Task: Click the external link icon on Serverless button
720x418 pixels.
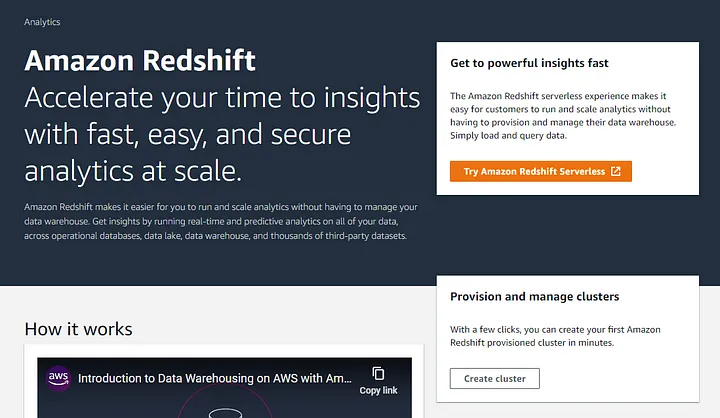Action: [616, 171]
